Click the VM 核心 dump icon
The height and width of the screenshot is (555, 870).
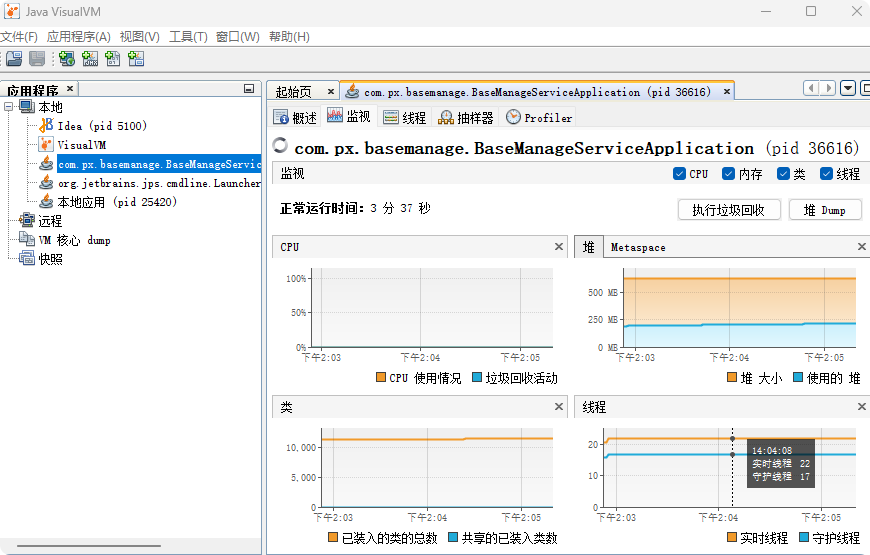pyautogui.click(x=27, y=239)
